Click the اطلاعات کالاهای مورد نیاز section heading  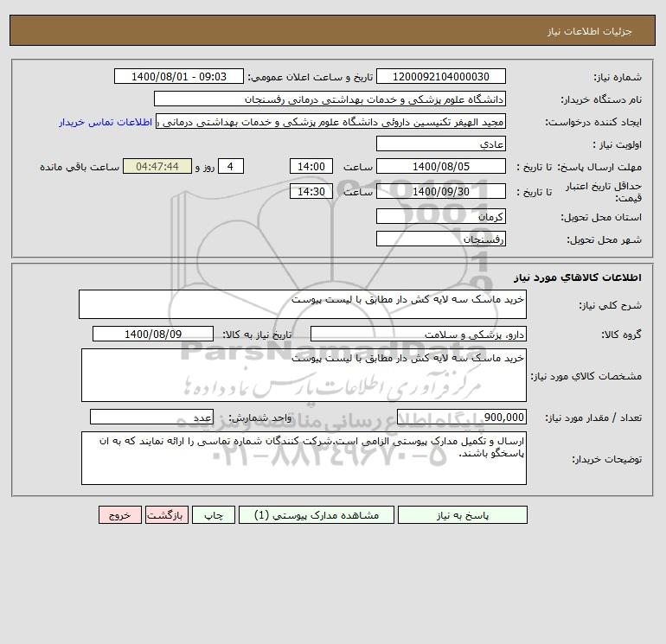(x=577, y=277)
